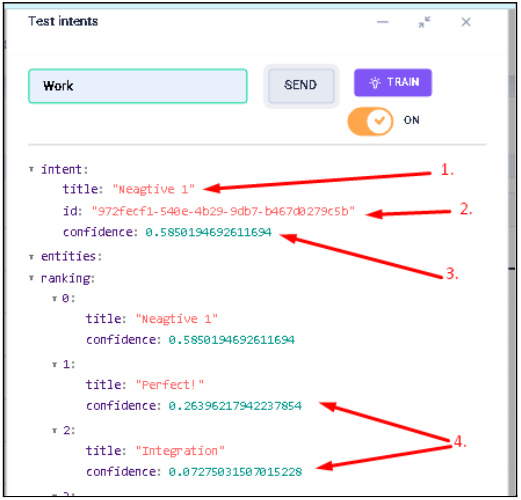
Task: Select ranking 0 confidence value
Action: (x=231, y=340)
